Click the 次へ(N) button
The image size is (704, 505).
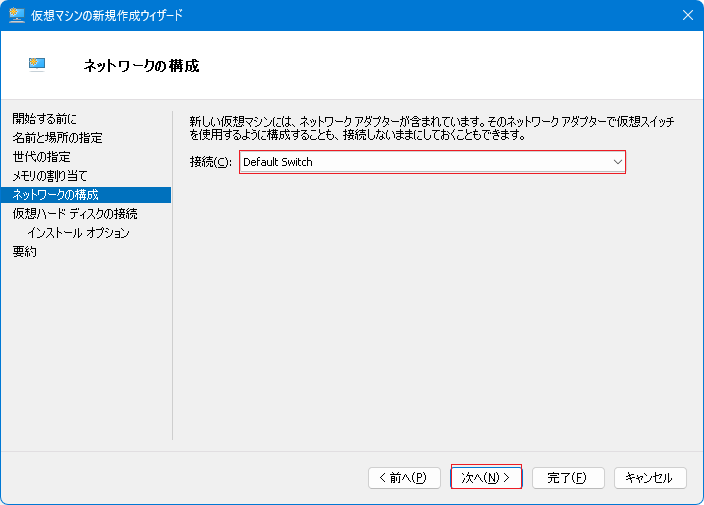pos(486,478)
